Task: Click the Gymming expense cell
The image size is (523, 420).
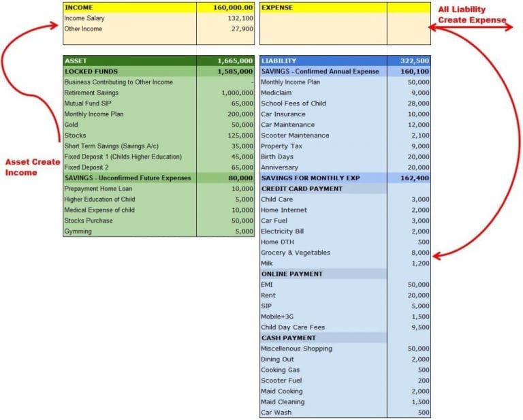Action: tap(78, 231)
